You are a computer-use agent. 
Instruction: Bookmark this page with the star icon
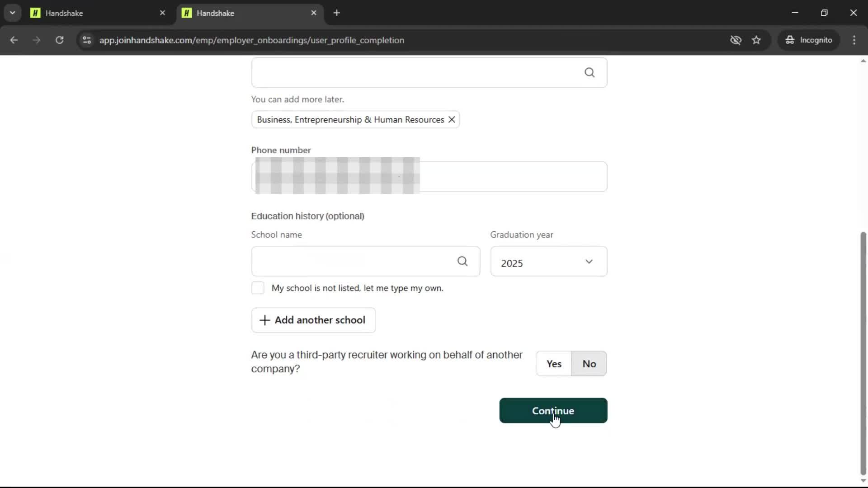pos(756,40)
